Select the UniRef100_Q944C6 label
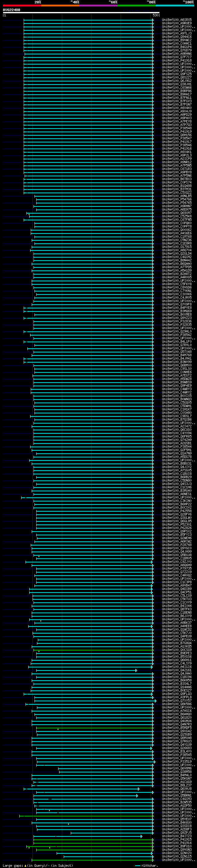Image resolution: width=197 pixels, height=868 pixels. tap(177, 37)
